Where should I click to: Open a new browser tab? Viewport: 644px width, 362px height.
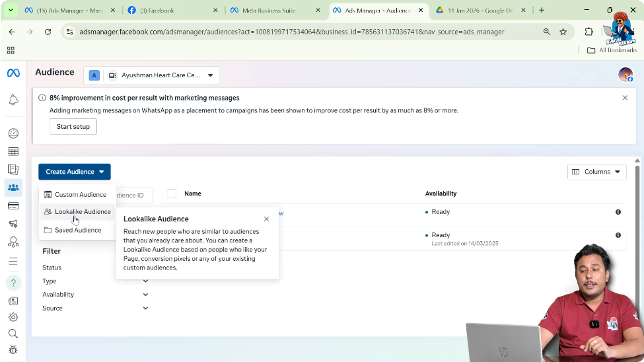pyautogui.click(x=542, y=11)
